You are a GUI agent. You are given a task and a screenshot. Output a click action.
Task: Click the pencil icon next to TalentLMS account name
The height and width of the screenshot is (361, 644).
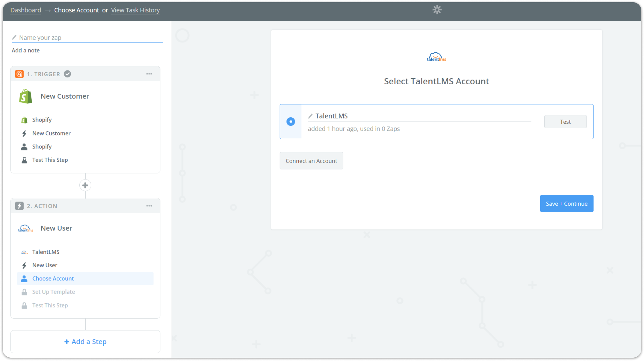tap(310, 116)
